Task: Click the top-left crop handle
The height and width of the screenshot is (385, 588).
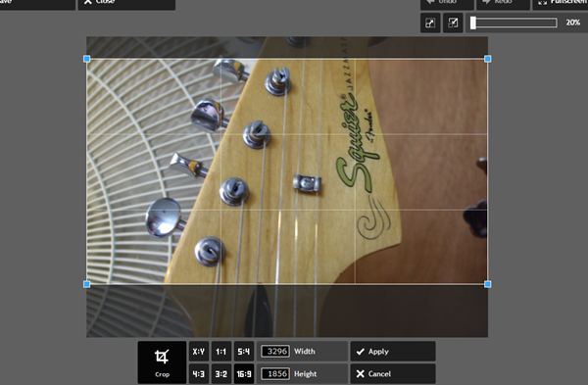Action: point(86,59)
